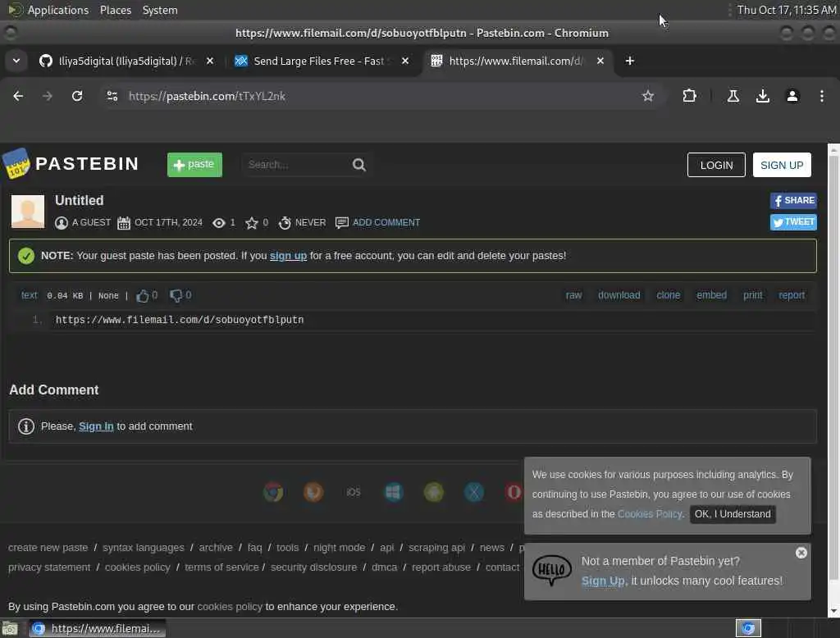Close the Send Large Files tab
The height and width of the screenshot is (638, 840).
(x=405, y=61)
